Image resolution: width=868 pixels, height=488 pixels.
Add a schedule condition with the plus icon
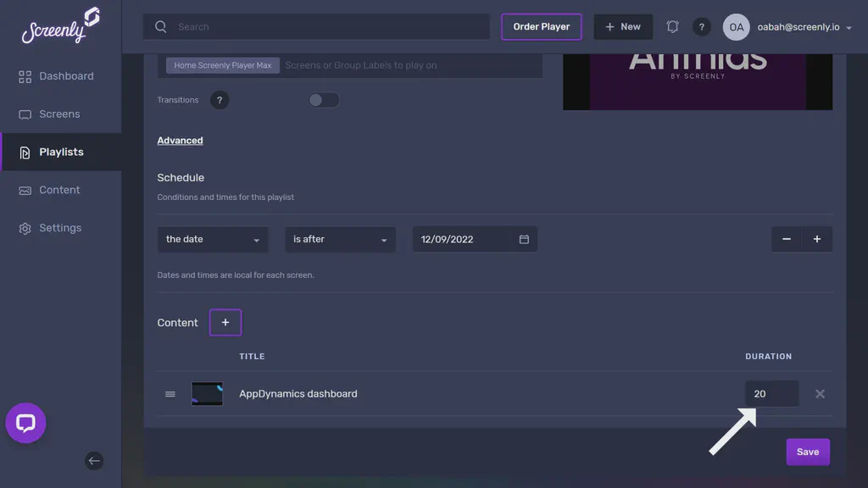[x=817, y=239]
